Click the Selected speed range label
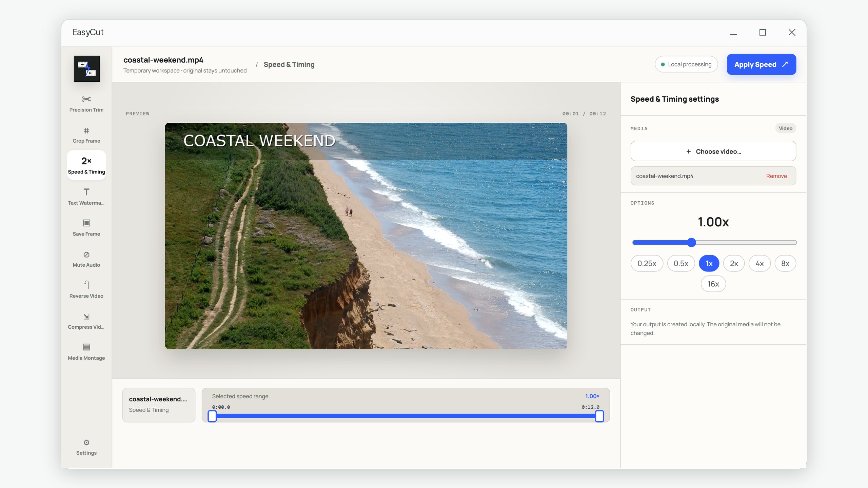868x488 pixels. coord(240,396)
